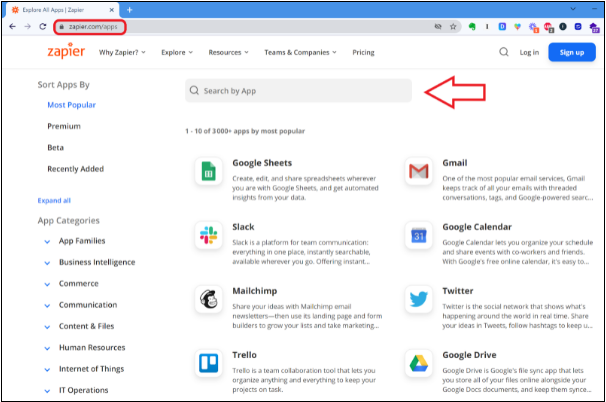Click the Twitter bird icon

pos(418,299)
